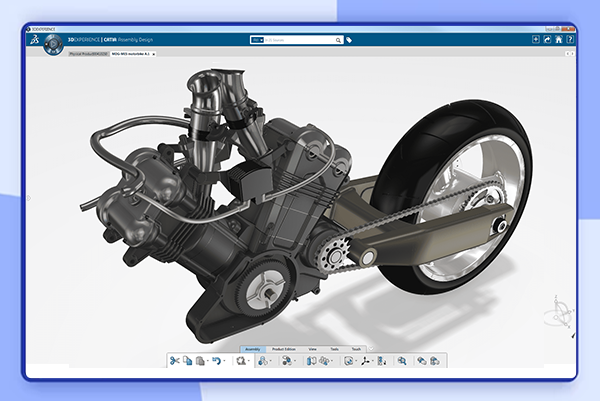
Task: Expand the Undo history dropdown arrow
Action: (223, 361)
